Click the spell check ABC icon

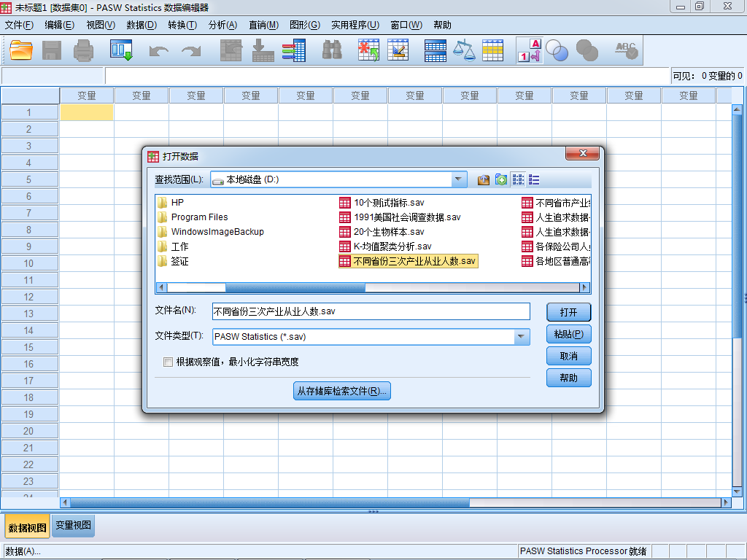(x=625, y=50)
